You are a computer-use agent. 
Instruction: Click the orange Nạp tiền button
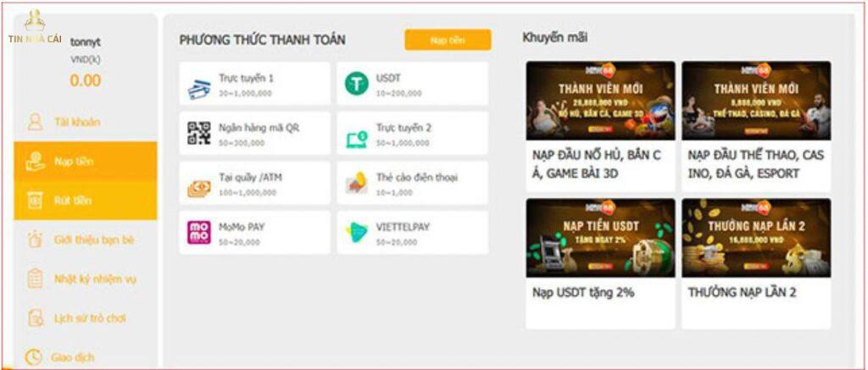[448, 40]
